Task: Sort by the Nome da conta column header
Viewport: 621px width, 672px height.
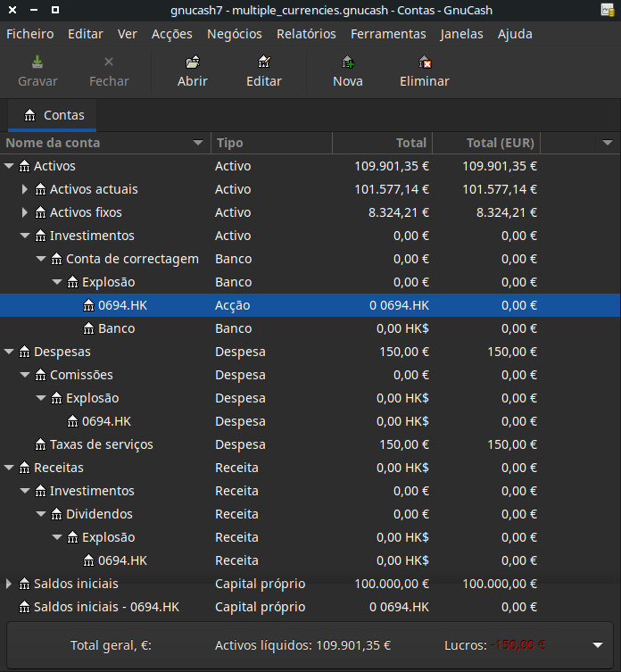Action: (x=98, y=143)
